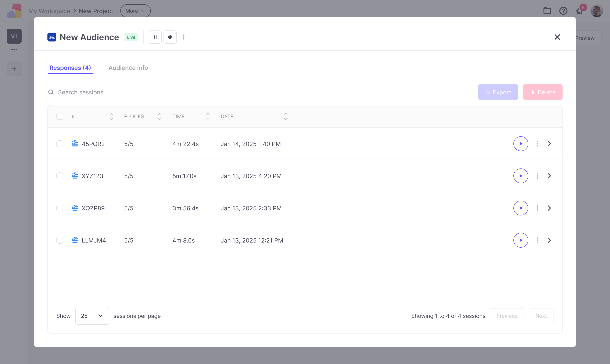Sort sessions by the # column

click(111, 116)
